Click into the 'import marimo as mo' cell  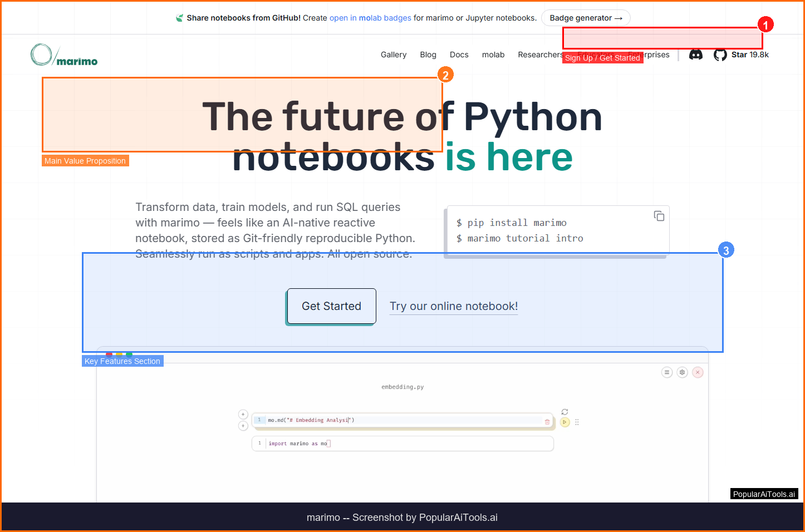tap(402, 444)
